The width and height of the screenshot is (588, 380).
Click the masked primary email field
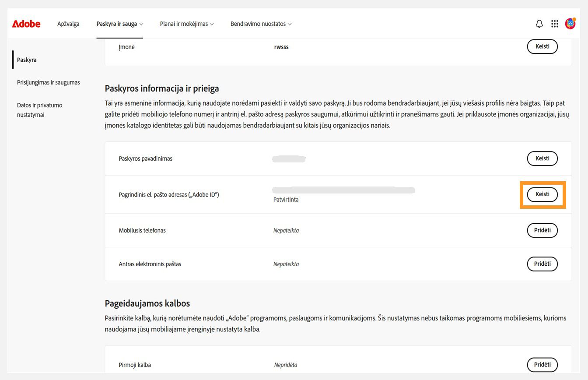pyautogui.click(x=343, y=190)
